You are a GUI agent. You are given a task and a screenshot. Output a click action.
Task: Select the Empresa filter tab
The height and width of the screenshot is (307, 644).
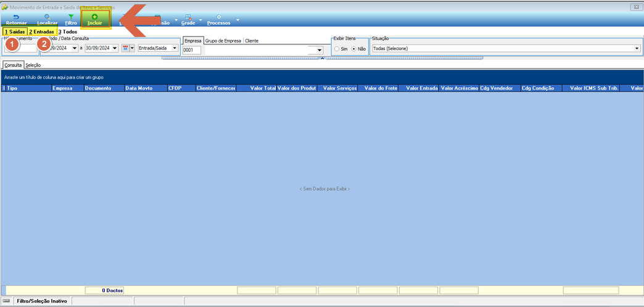[x=192, y=41]
